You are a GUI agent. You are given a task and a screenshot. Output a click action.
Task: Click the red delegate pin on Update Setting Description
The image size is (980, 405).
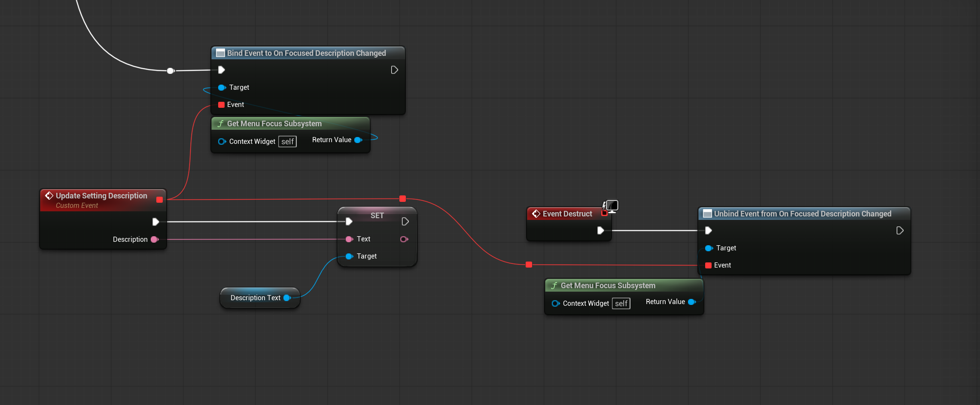159,200
